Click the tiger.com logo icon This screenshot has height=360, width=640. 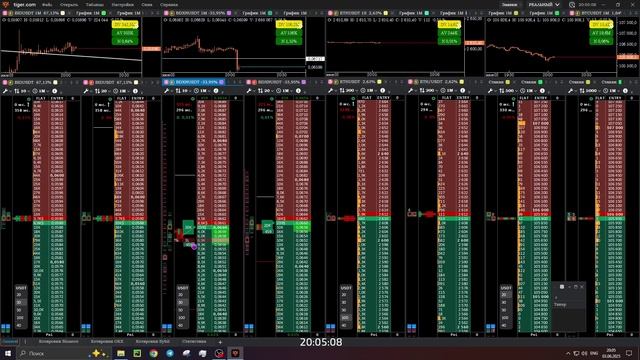point(5,4)
